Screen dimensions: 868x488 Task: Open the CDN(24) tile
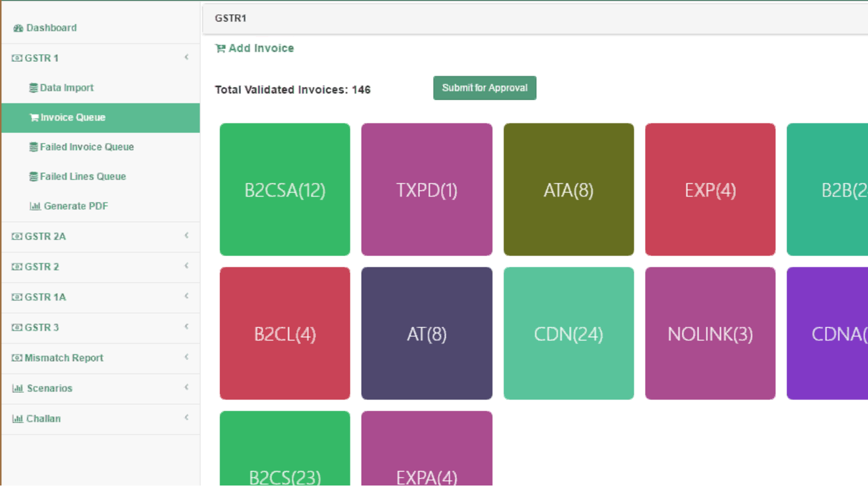tap(568, 333)
